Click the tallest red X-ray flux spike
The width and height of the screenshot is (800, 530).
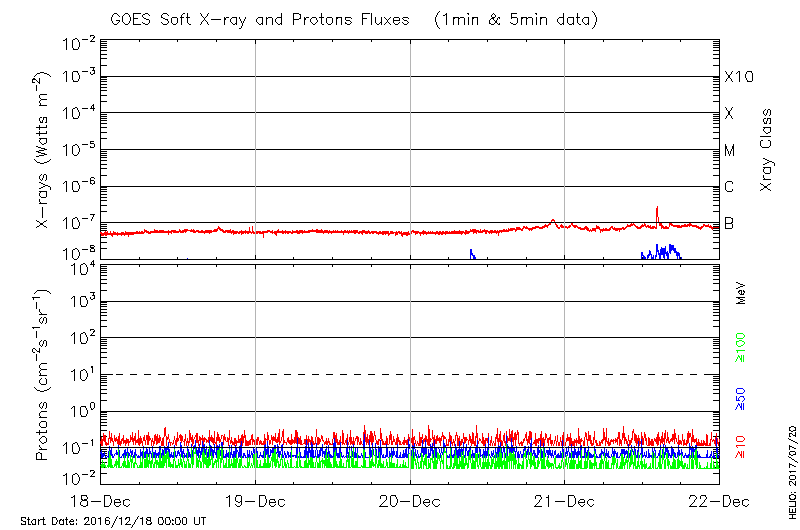coord(657,210)
